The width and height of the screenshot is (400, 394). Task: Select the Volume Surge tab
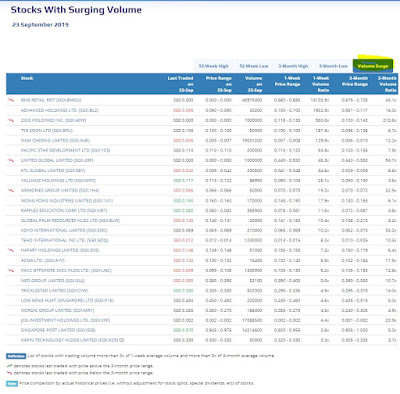coord(373,66)
